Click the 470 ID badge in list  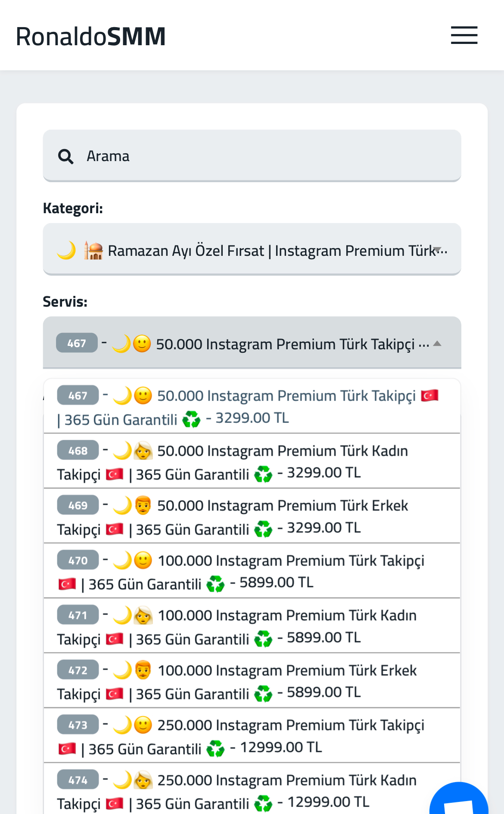pyautogui.click(x=78, y=560)
